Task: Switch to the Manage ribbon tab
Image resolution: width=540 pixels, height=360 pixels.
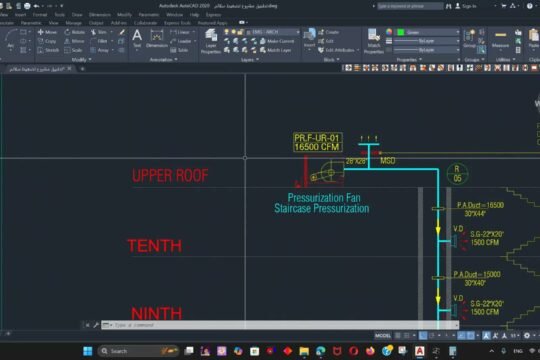Action: click(x=73, y=23)
